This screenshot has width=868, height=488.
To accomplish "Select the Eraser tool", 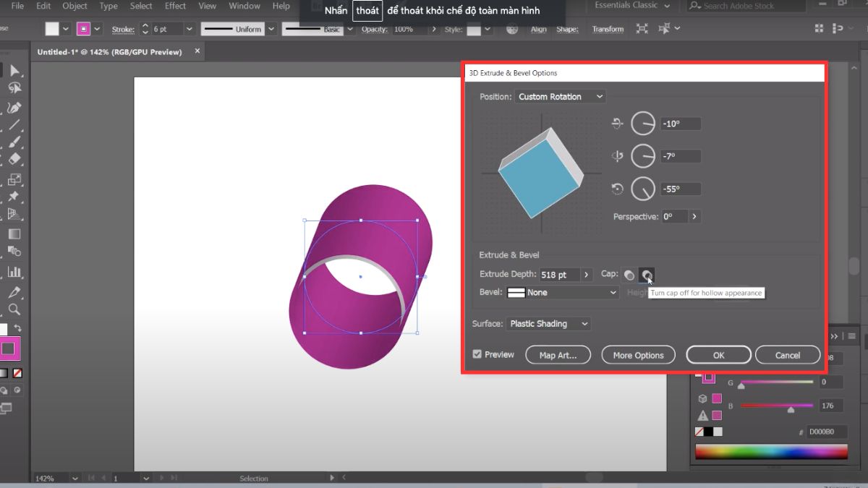I will [14, 160].
